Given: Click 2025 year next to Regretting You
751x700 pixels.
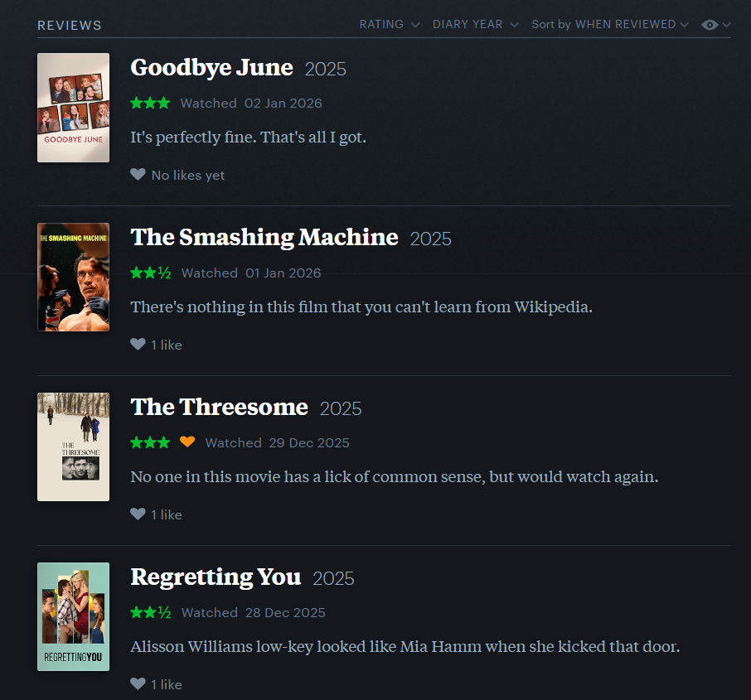Looking at the screenshot, I should pyautogui.click(x=333, y=578).
